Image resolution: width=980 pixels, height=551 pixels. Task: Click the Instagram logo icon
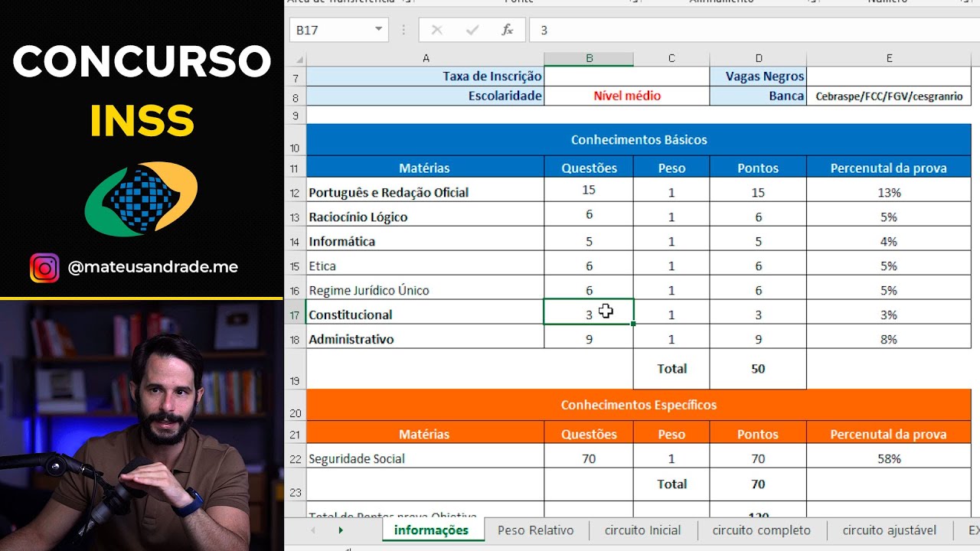(44, 268)
